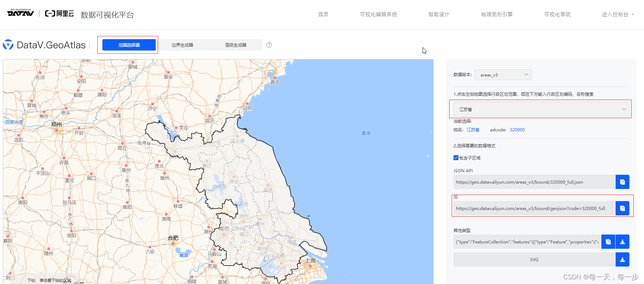Click 安阳 city marker on map
Image resolution: width=644 pixels, height=284 pixels.
click(x=81, y=77)
